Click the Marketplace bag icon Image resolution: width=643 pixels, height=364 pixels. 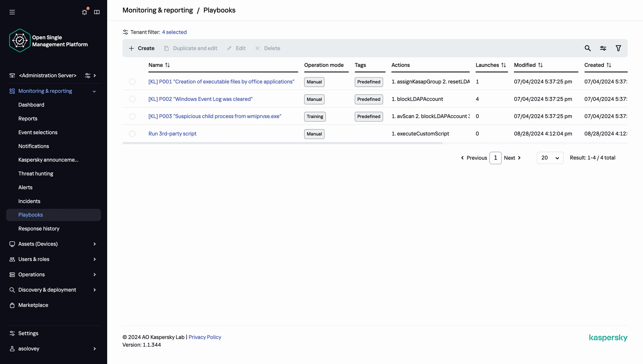pos(12,305)
